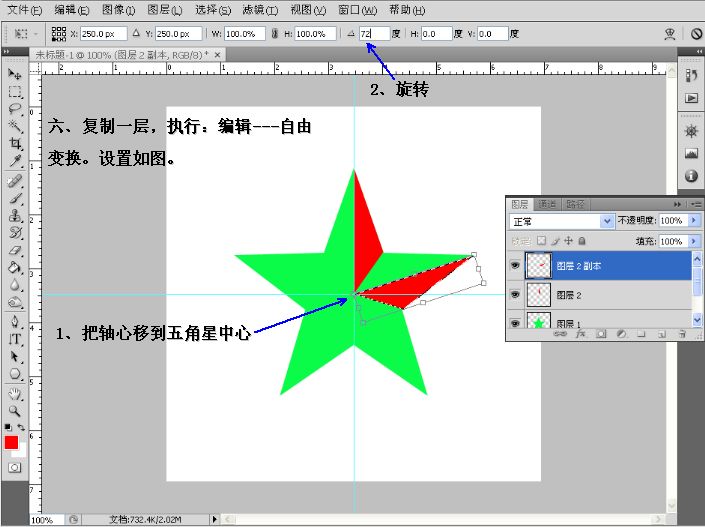Open the 文件 (File) menu
This screenshot has width=705, height=527.
pyautogui.click(x=25, y=10)
